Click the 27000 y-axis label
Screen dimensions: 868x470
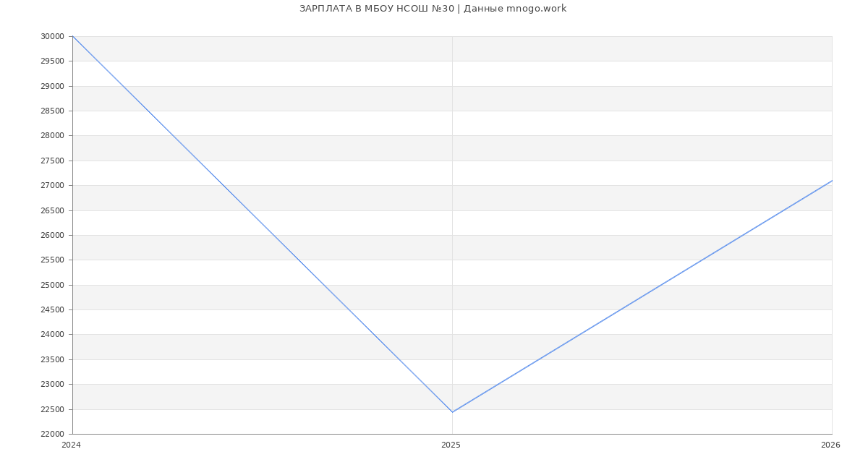coord(52,186)
